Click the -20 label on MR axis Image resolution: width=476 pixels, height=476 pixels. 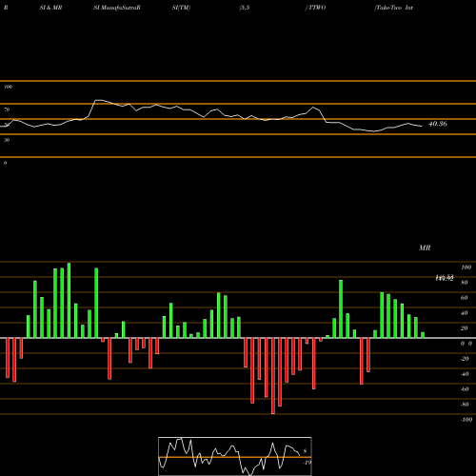pyautogui.click(x=465, y=359)
